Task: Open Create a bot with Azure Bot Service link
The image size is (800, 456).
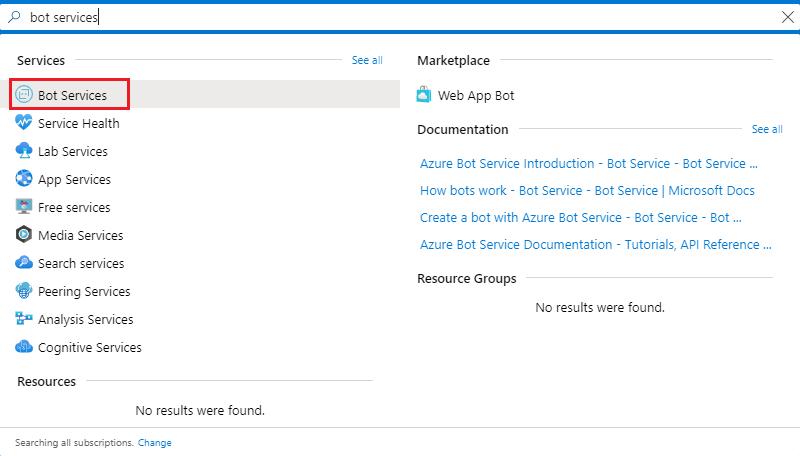Action: coord(587,217)
